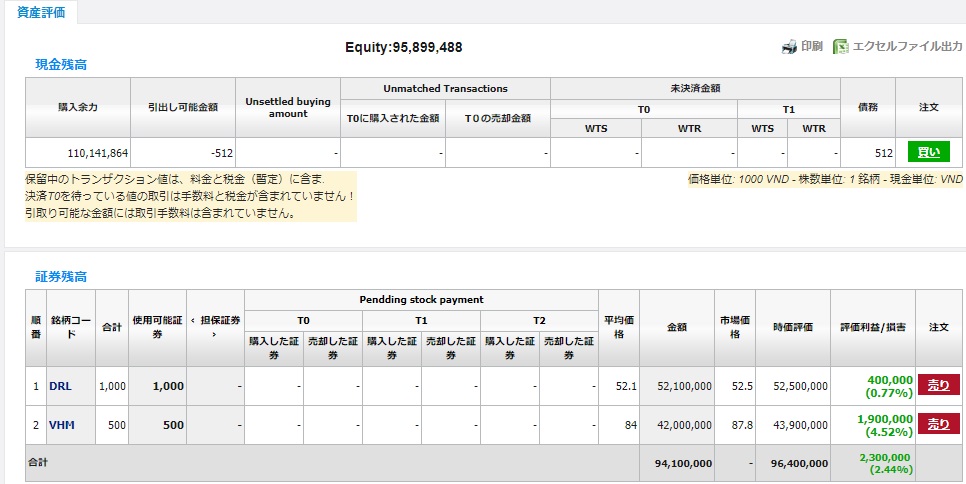Click the 銘柄コード column header
Viewport: 966px width, 484px height.
71,327
